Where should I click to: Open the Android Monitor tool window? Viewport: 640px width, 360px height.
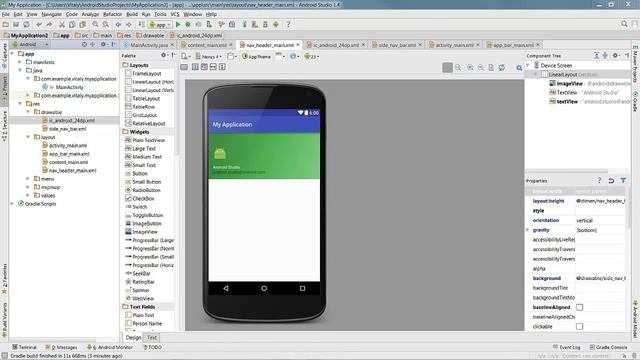[110, 347]
